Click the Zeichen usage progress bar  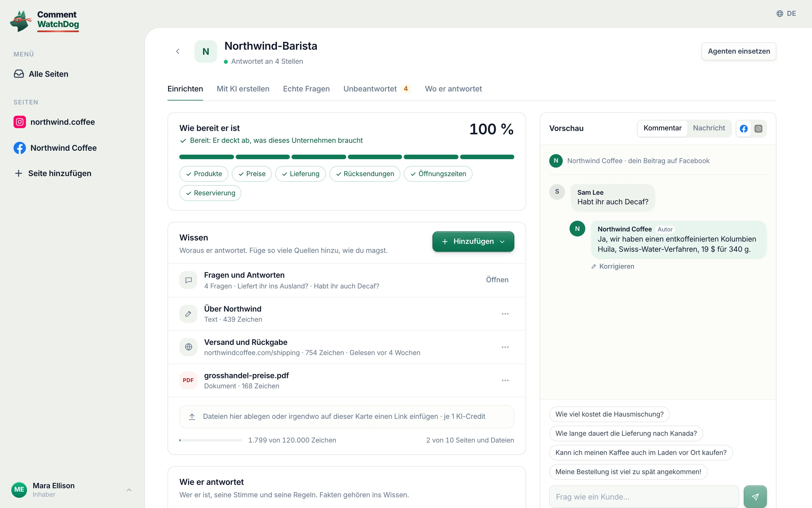click(x=211, y=440)
